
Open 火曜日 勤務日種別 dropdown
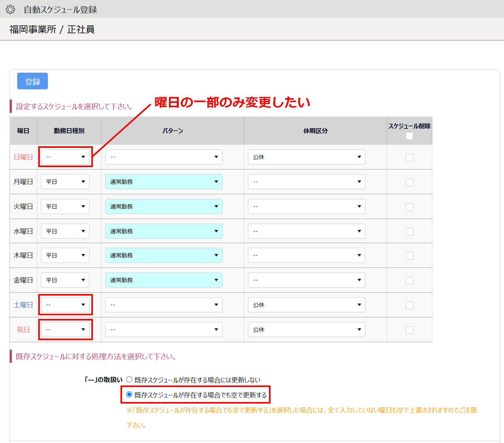pyautogui.click(x=65, y=207)
